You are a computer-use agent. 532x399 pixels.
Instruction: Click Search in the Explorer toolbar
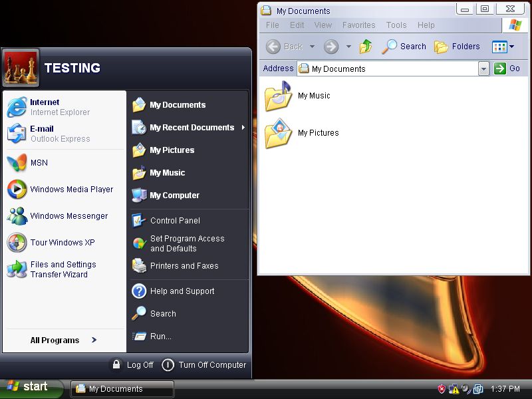click(404, 47)
